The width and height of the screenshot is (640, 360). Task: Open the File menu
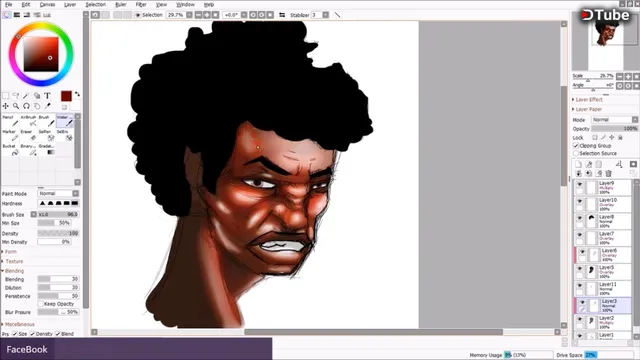click(8, 4)
